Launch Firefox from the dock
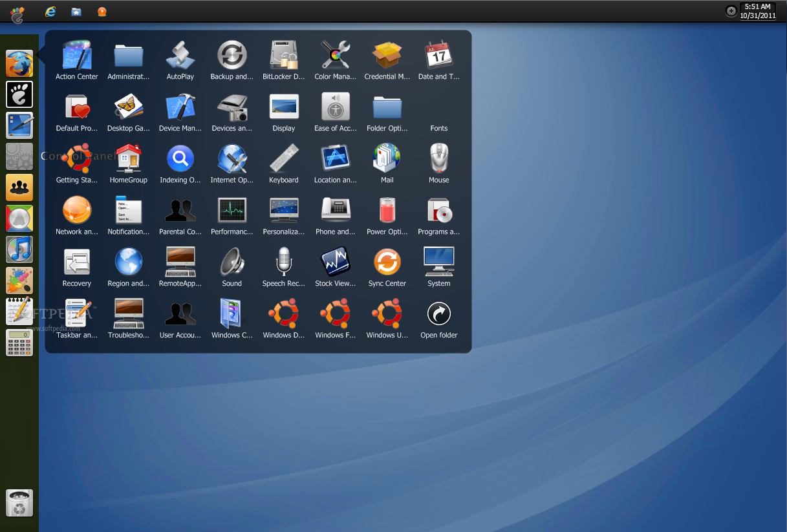Image resolution: width=787 pixels, height=532 pixels. pyautogui.click(x=19, y=63)
